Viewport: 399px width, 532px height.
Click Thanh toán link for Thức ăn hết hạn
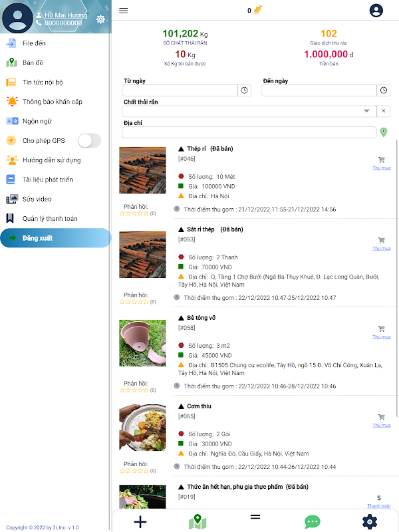tap(379, 505)
